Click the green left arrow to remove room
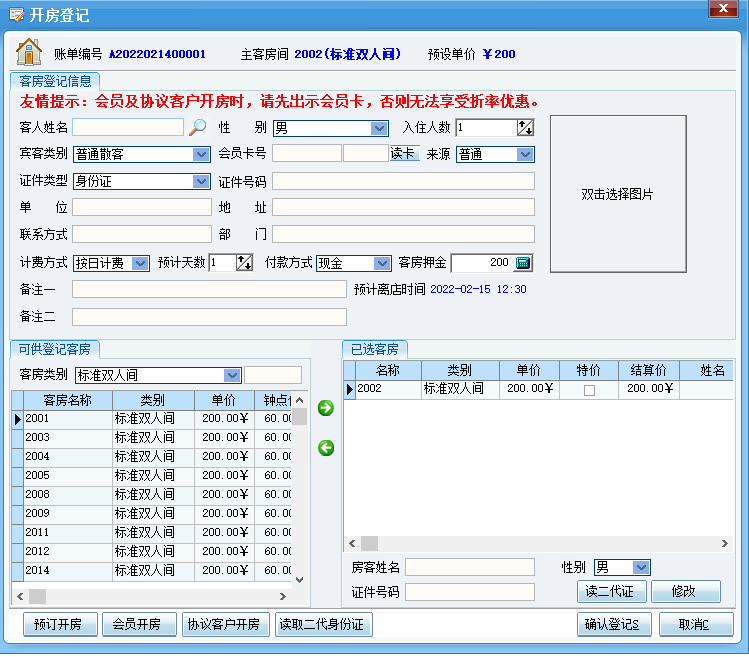This screenshot has height=657, width=749. 326,448
